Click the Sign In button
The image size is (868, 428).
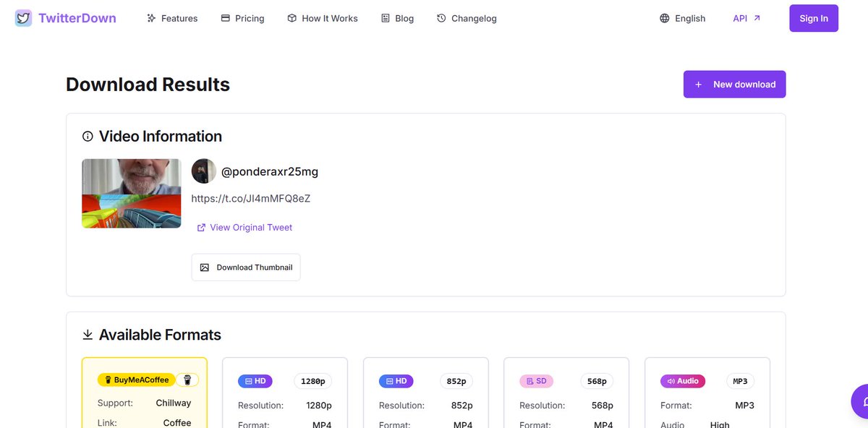tap(814, 18)
